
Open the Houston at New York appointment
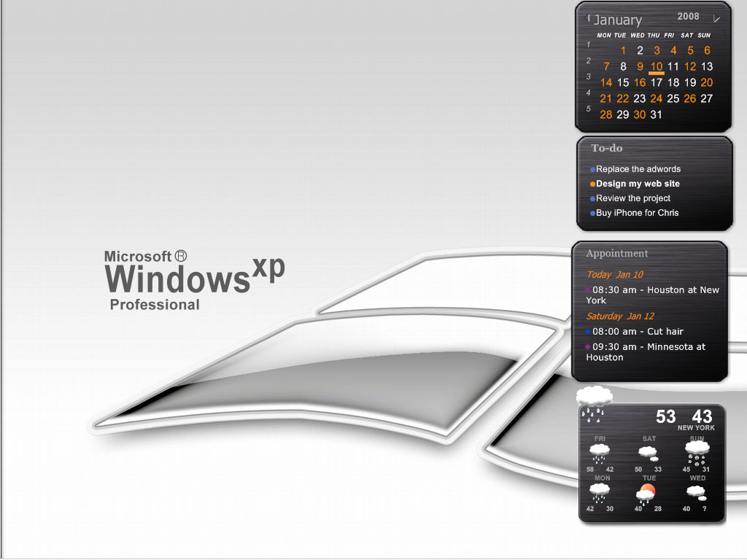653,295
